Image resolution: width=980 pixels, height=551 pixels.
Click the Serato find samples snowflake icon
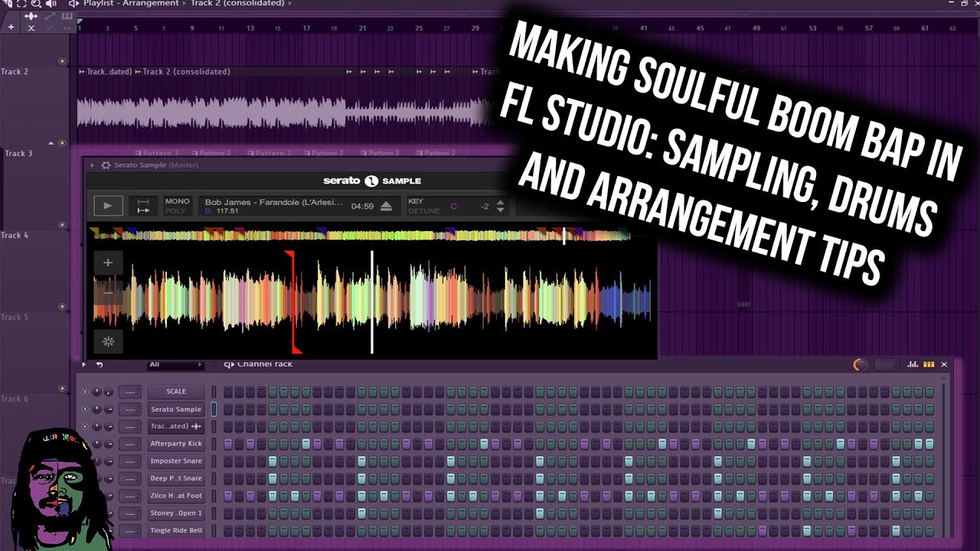108,341
